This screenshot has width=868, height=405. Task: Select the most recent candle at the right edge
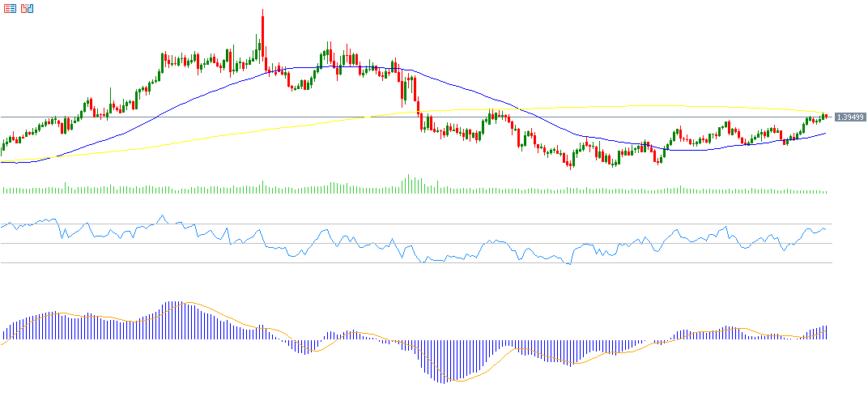825,117
